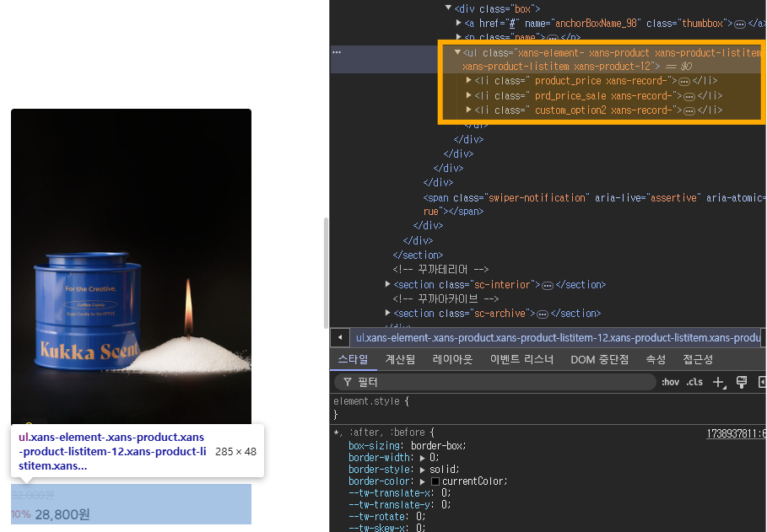Click the ellipsis badge in sc-interior section
This screenshot has height=532, width=767.
(548, 286)
